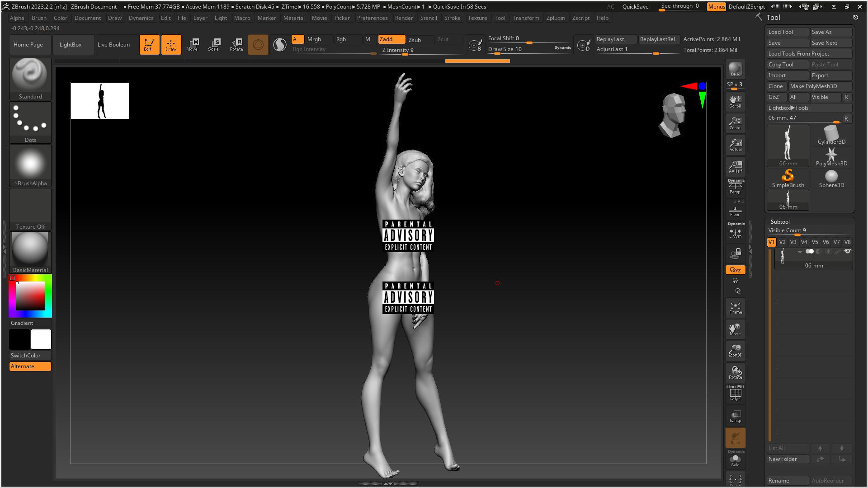
Task: Toggle PolyF line fill display
Action: pos(735,394)
